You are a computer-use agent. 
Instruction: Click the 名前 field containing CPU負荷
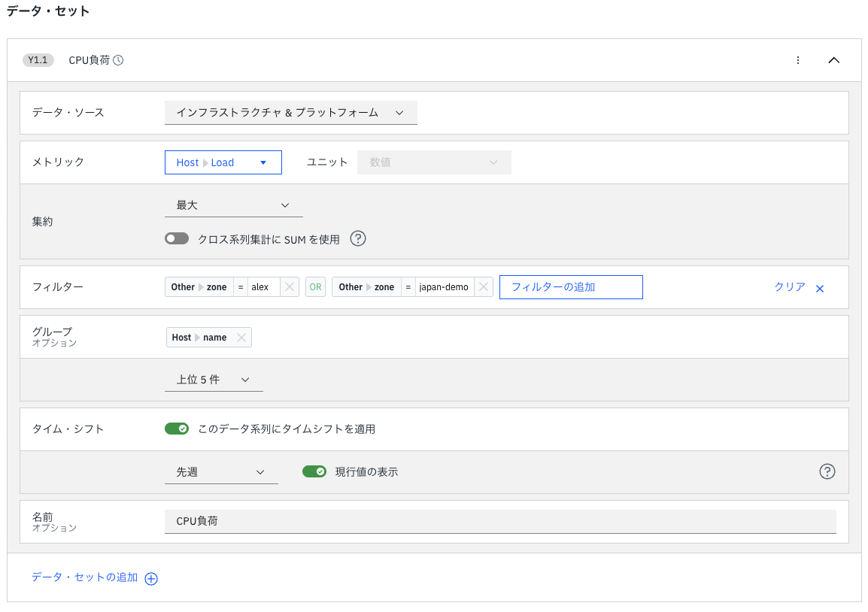coord(500,521)
